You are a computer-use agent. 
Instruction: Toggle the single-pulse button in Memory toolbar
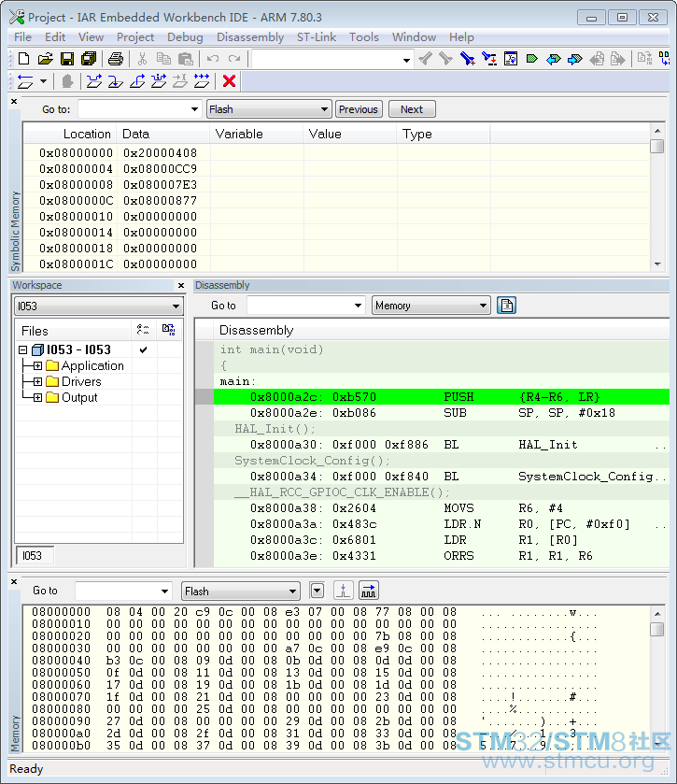point(344,591)
